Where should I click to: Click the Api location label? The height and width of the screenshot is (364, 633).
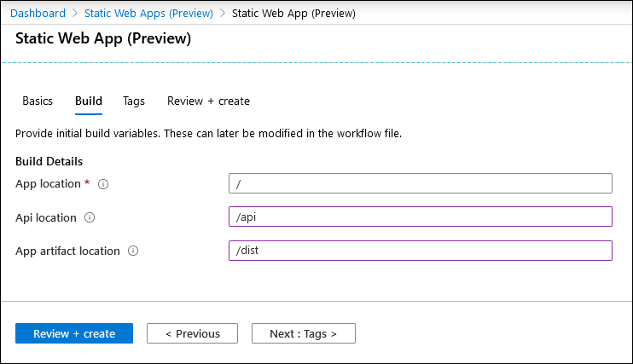pyautogui.click(x=45, y=218)
